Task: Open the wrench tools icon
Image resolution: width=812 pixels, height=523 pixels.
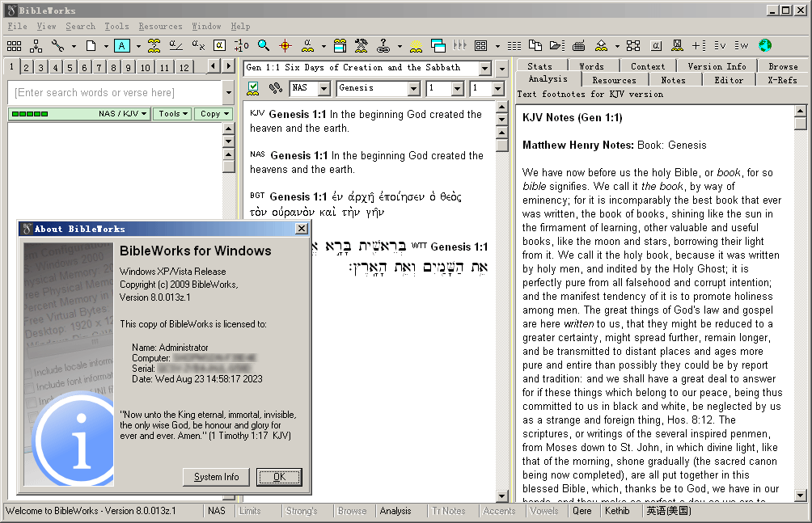Action: point(57,46)
